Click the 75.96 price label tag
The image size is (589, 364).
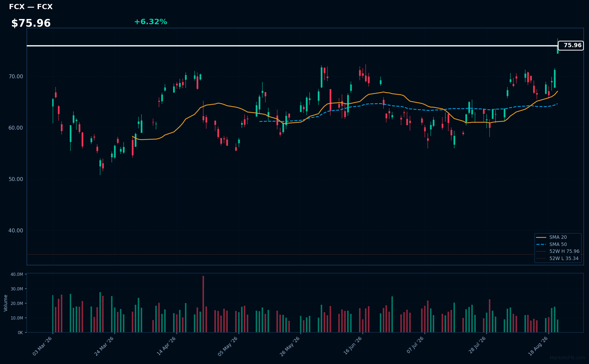[x=571, y=45]
